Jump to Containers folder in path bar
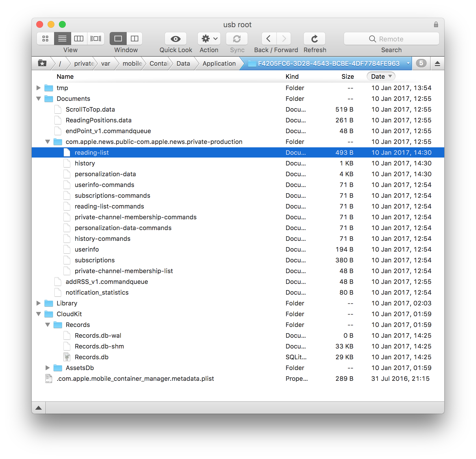Image resolution: width=476 pixels, height=459 pixels. [160, 63]
